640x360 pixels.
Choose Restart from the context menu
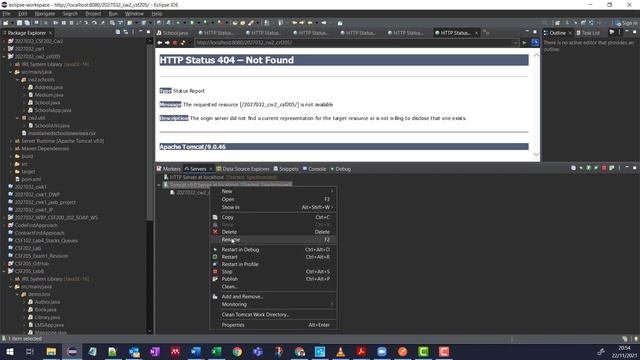click(x=273, y=257)
